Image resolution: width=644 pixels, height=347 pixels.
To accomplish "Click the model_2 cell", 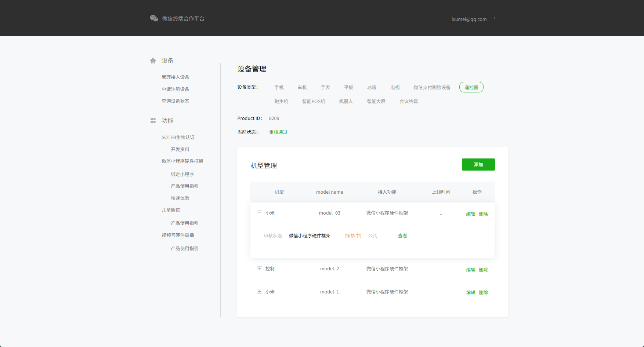I will (330, 269).
